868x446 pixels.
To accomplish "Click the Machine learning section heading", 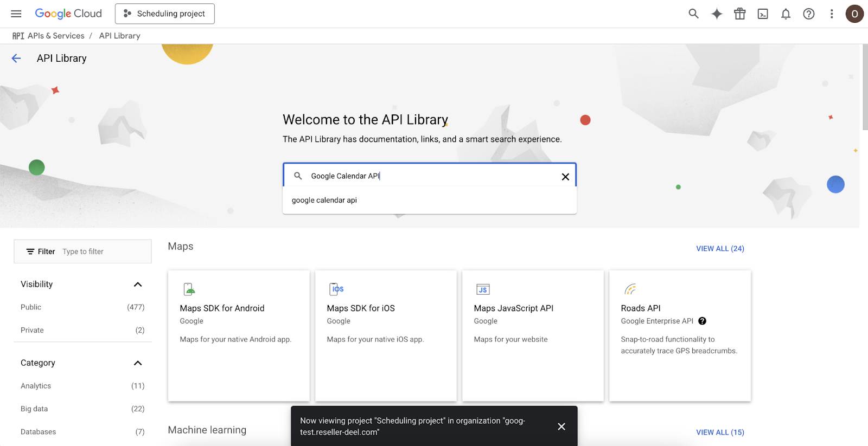I will point(207,430).
